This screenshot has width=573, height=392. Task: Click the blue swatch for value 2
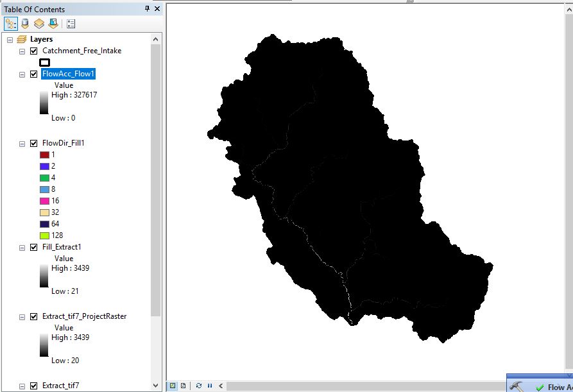tap(44, 167)
